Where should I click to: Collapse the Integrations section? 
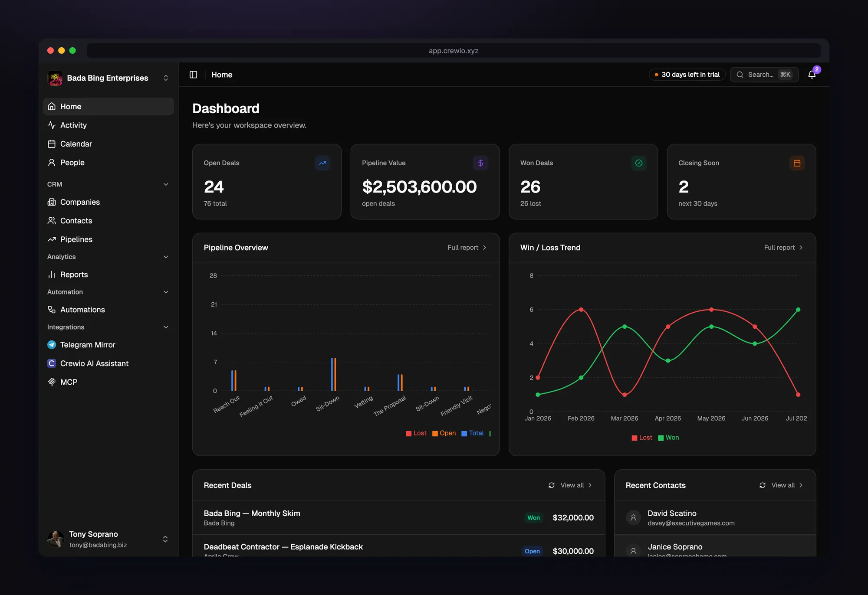[166, 327]
